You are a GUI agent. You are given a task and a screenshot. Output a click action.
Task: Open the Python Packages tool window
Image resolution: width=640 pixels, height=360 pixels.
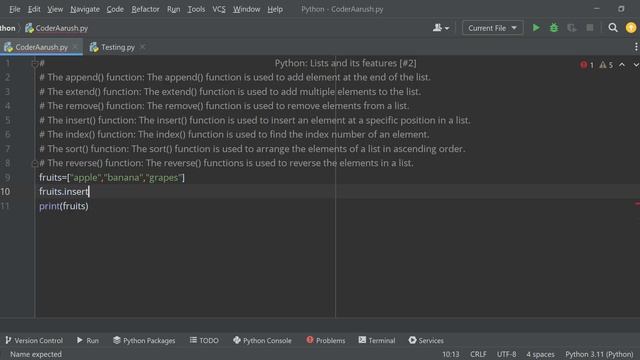coord(144,340)
